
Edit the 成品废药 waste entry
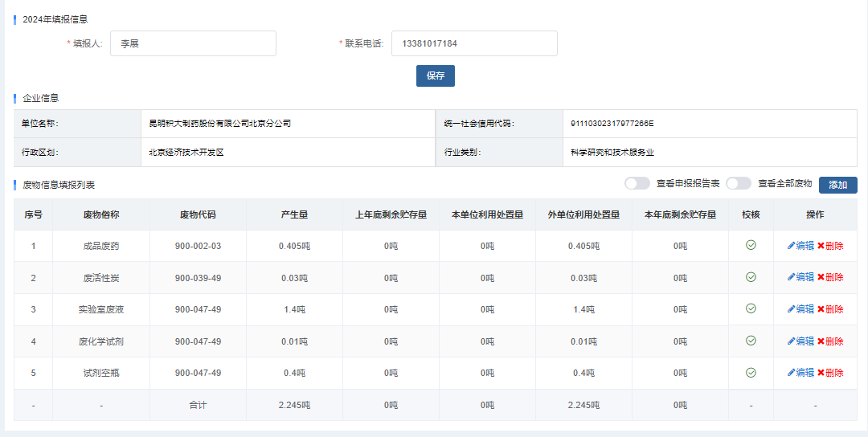coord(800,246)
